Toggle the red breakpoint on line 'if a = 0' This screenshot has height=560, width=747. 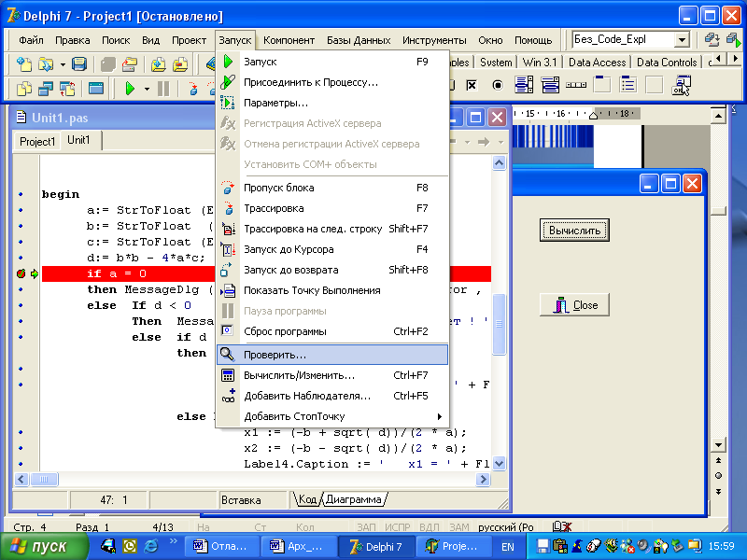tap(21, 273)
